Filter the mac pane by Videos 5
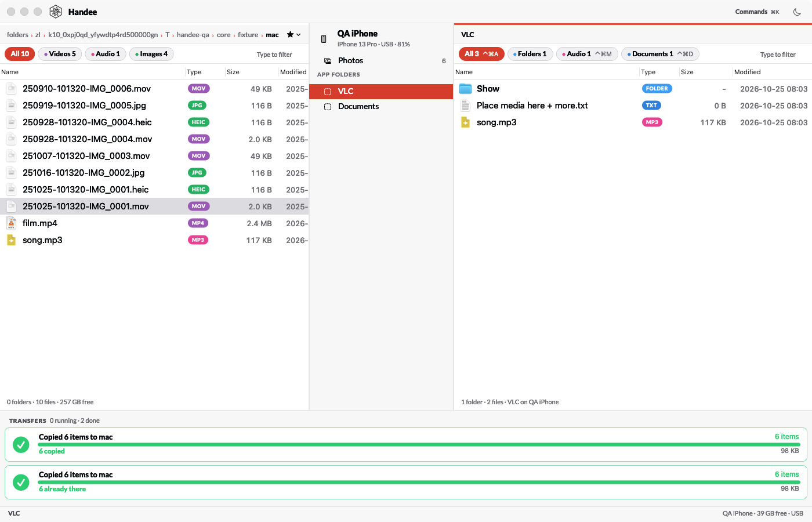The width and height of the screenshot is (812, 522). click(60, 54)
